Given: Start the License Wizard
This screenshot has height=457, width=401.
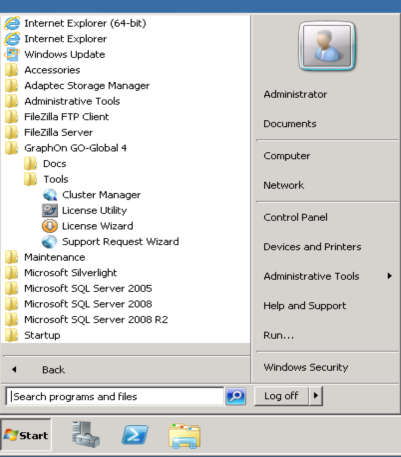Looking at the screenshot, I should (x=88, y=226).
